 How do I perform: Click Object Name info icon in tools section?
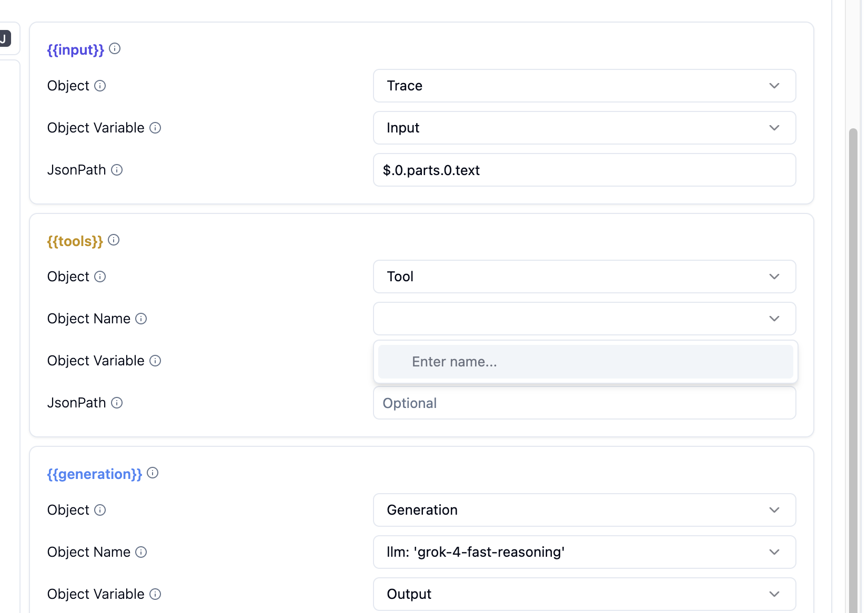point(141,319)
